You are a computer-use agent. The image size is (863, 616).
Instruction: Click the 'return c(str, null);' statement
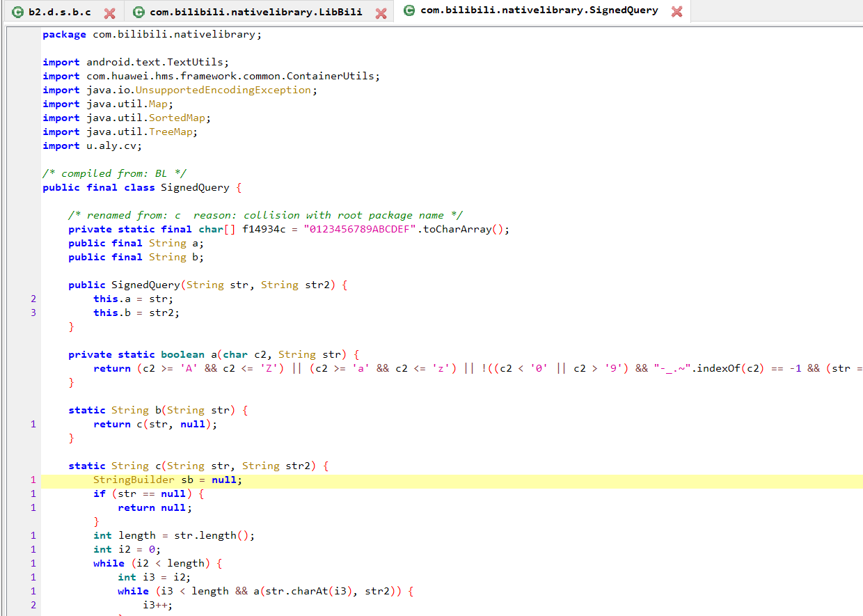point(155,424)
